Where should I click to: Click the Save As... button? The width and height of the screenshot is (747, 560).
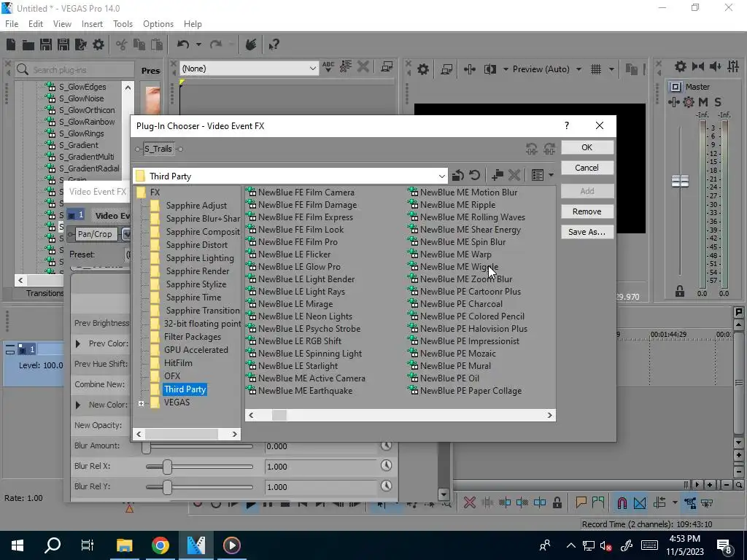tap(587, 232)
